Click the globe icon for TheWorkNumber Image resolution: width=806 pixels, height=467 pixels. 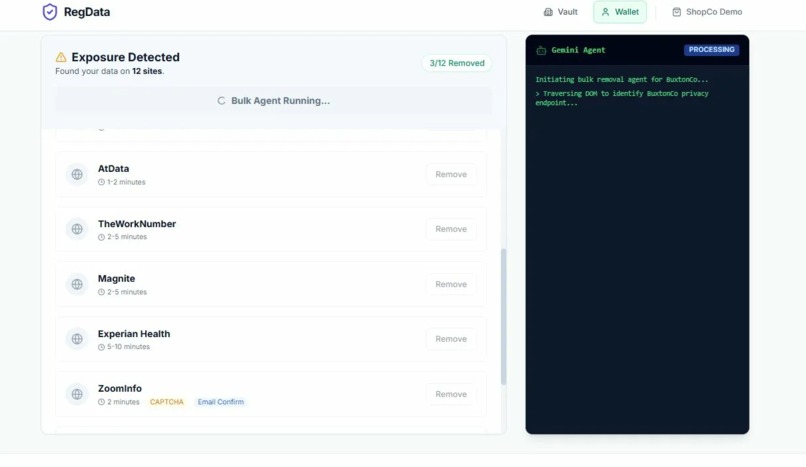point(77,229)
